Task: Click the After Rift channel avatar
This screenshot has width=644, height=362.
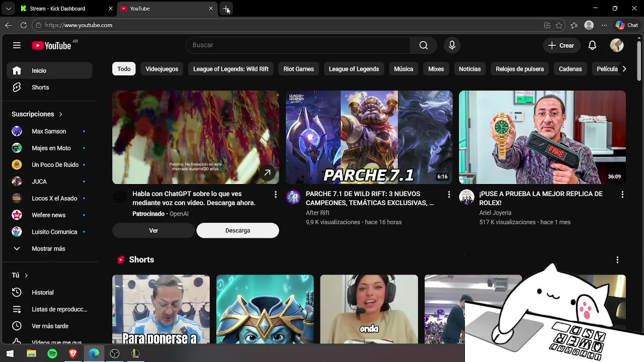Action: 293,197
